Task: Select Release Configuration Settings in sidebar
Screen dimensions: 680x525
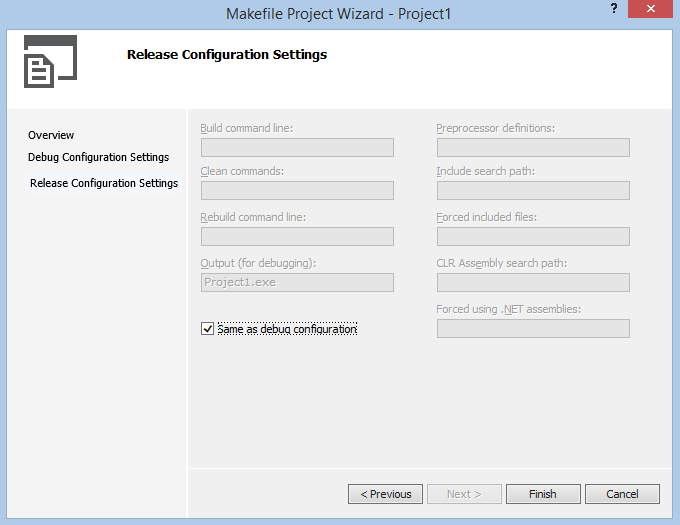Action: (104, 183)
